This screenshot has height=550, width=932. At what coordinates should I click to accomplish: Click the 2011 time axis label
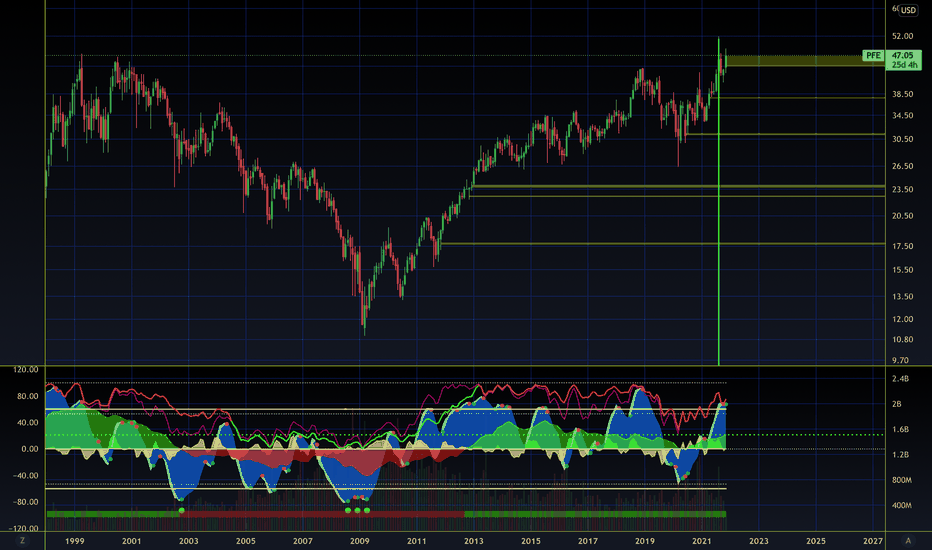pyautogui.click(x=417, y=540)
